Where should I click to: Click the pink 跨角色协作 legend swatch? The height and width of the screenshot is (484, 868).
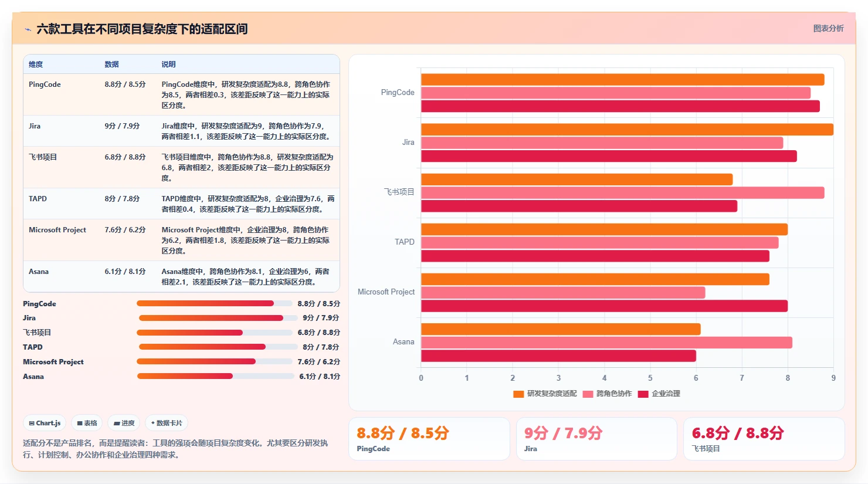(x=588, y=394)
